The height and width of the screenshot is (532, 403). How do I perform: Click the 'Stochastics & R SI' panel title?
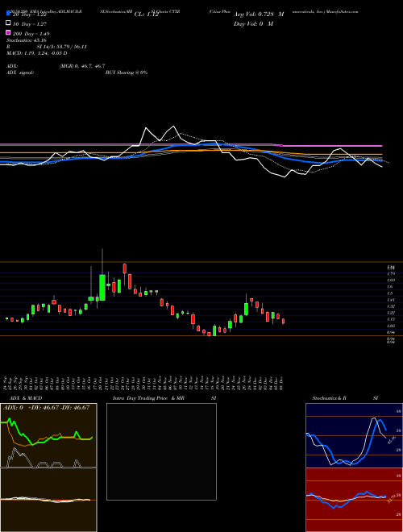[345, 398]
